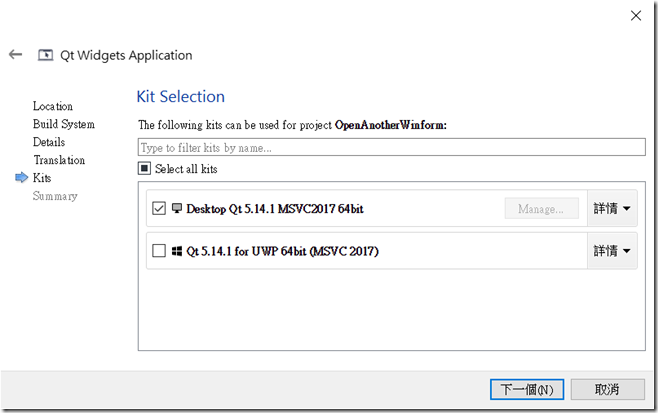Toggle the Select all kits checkbox

[x=144, y=169]
